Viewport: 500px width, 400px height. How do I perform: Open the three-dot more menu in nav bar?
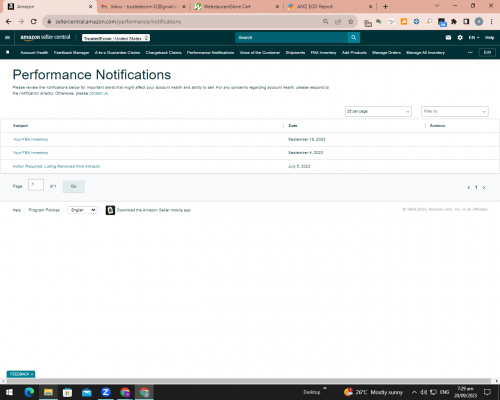pyautogui.click(x=470, y=53)
